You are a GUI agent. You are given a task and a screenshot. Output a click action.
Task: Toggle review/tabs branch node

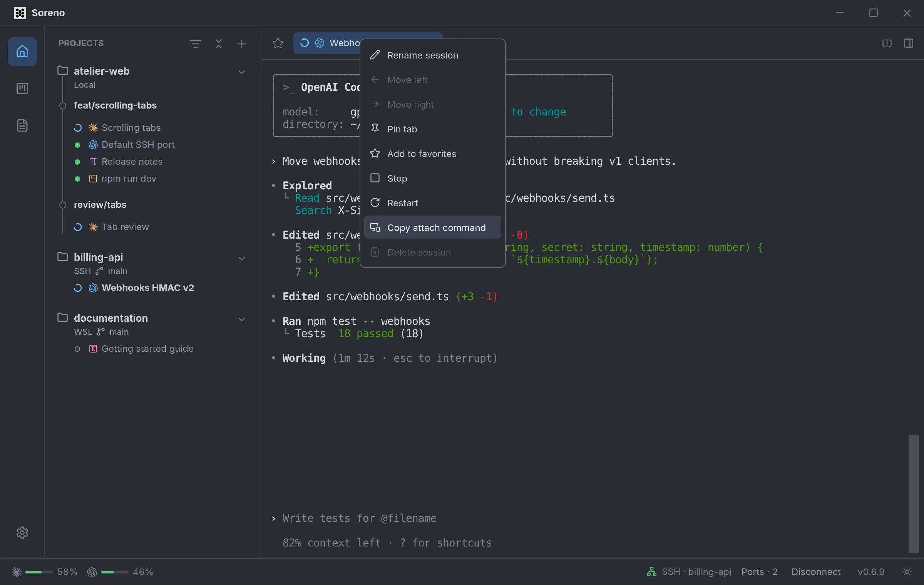pos(63,205)
